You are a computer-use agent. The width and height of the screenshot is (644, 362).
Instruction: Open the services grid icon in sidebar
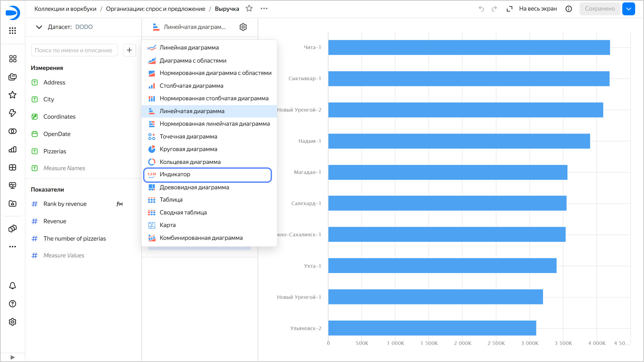pyautogui.click(x=13, y=31)
